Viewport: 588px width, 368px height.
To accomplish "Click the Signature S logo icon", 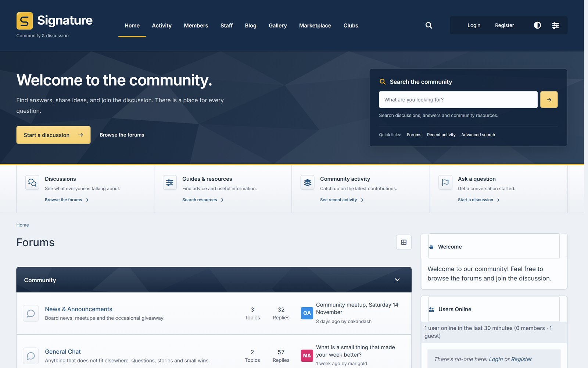I will (25, 21).
